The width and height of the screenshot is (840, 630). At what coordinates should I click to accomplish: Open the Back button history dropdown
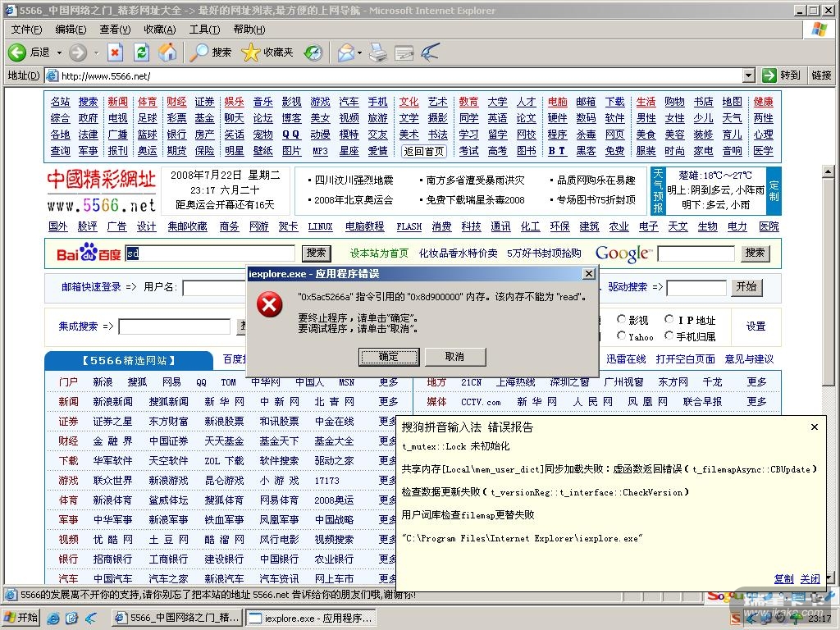pyautogui.click(x=59, y=52)
